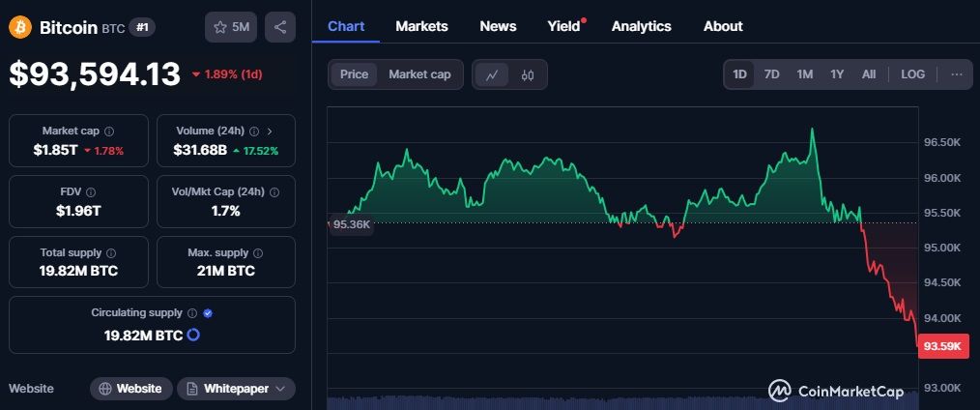Screen dimensions: 980x410
Task: Open the Website link button
Action: (x=130, y=389)
